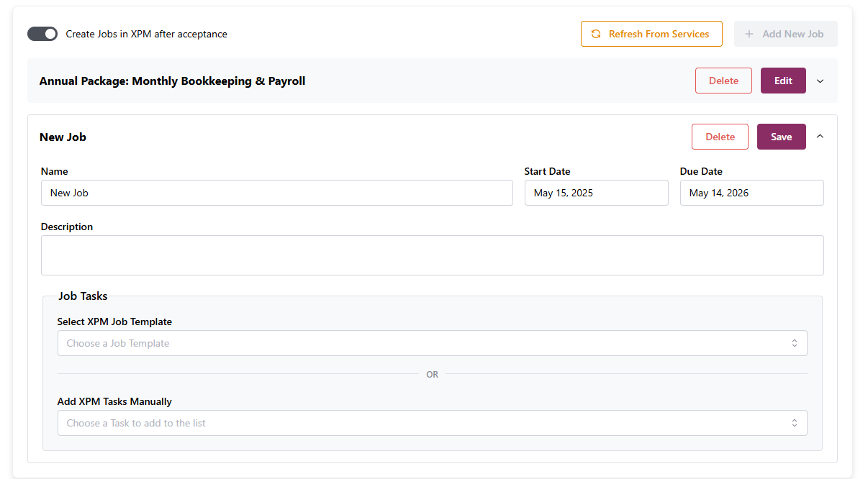Delete the Annual Package job
Screen dimensions: 868x479
click(723, 81)
